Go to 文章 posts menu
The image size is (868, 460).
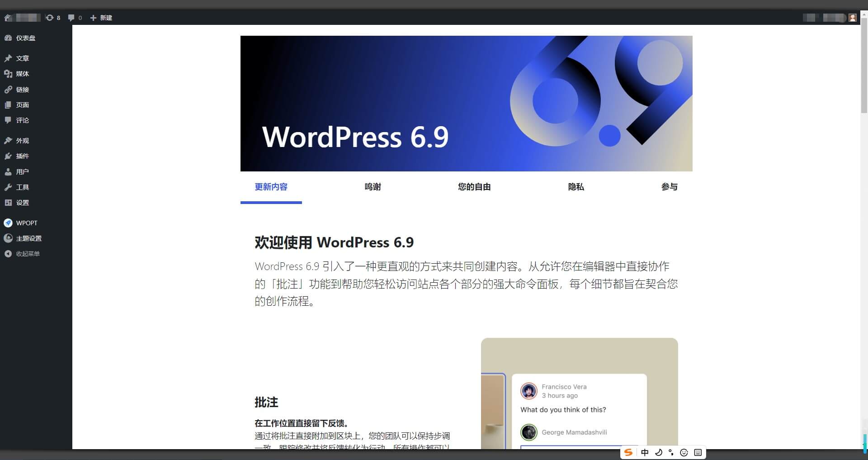pyautogui.click(x=22, y=58)
